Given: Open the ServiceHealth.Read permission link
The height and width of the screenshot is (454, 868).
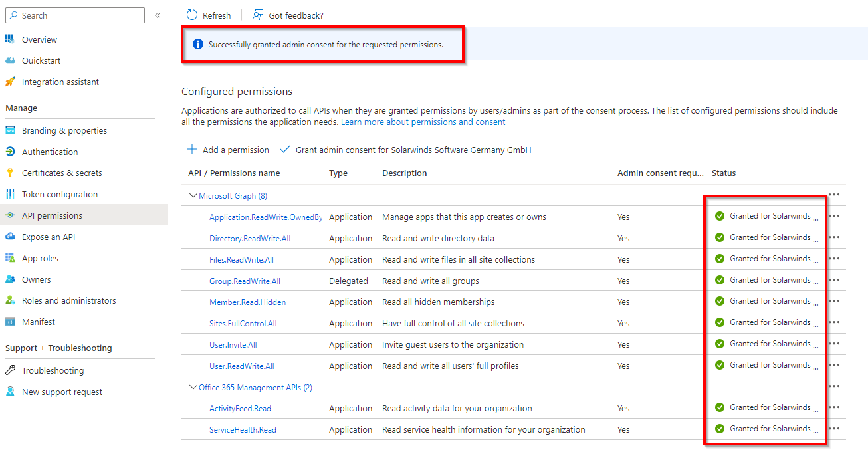Looking at the screenshot, I should (x=243, y=430).
